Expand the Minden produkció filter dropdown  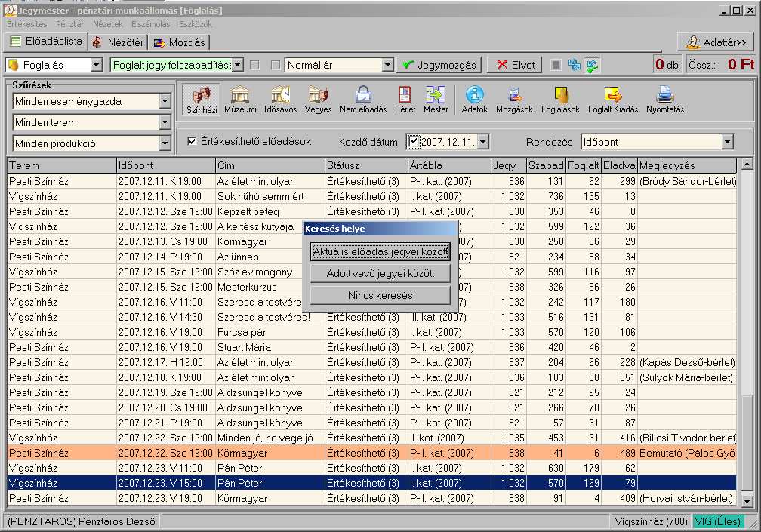pyautogui.click(x=165, y=143)
